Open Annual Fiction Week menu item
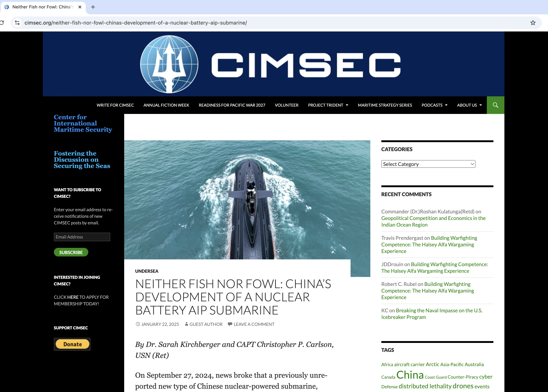 (166, 105)
